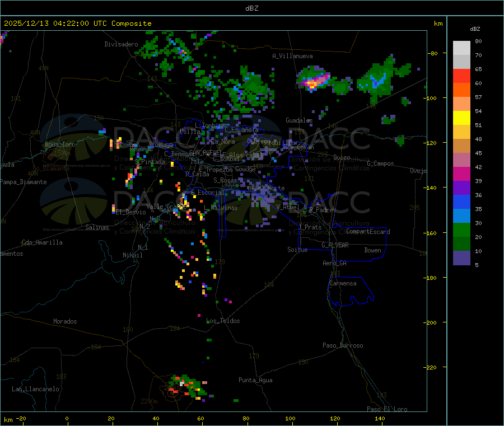
Task: Click the light gray 70-80 dBZ swatch
Action: pos(461,48)
